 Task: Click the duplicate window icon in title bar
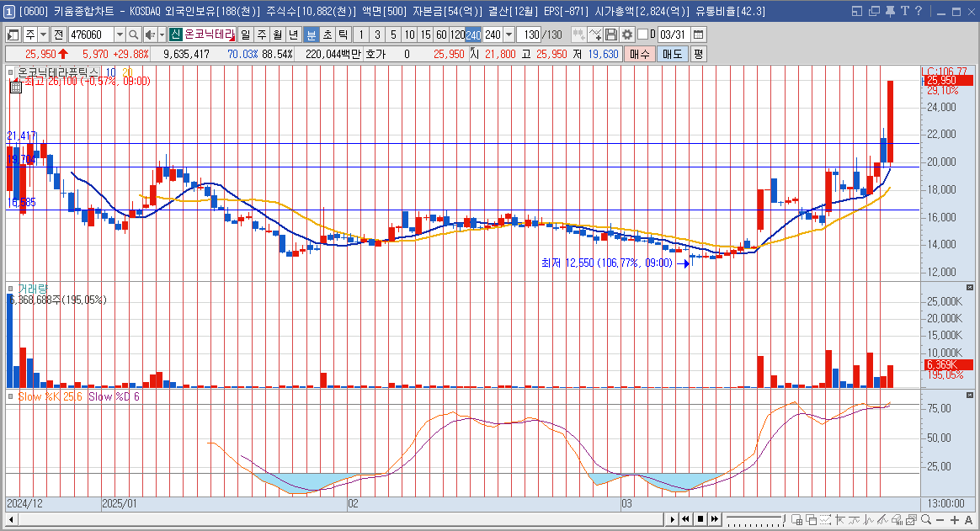tap(874, 11)
